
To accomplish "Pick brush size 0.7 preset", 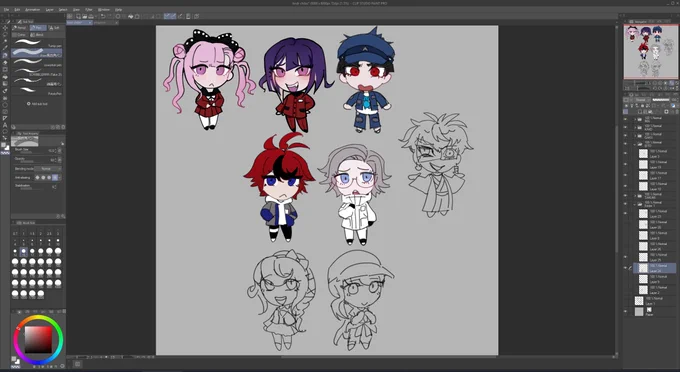I will 15,233.
